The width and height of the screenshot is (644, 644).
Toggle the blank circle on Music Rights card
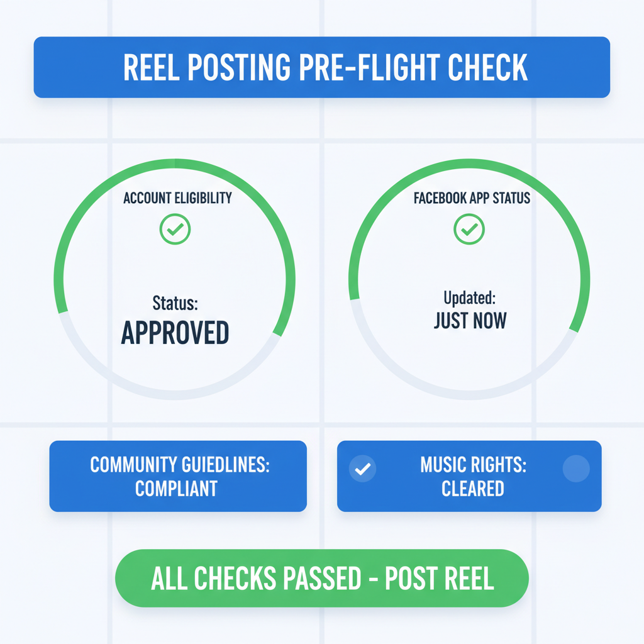click(576, 469)
